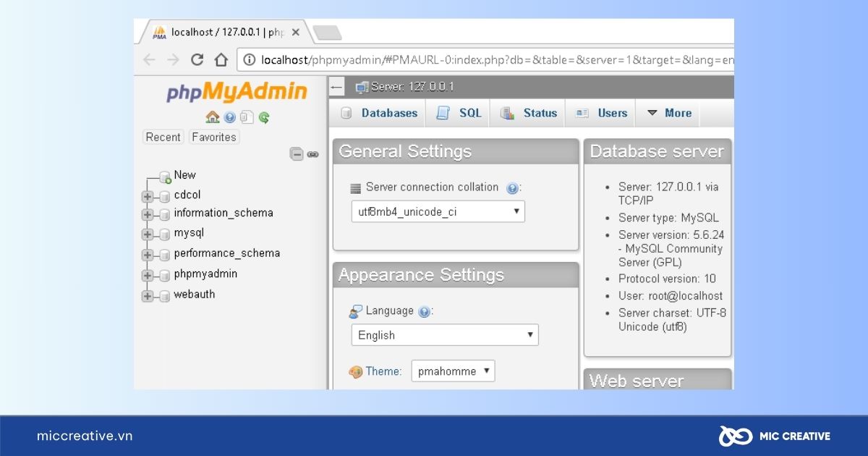Select the Recent tab in sidebar
This screenshot has height=456, width=868.
click(163, 137)
